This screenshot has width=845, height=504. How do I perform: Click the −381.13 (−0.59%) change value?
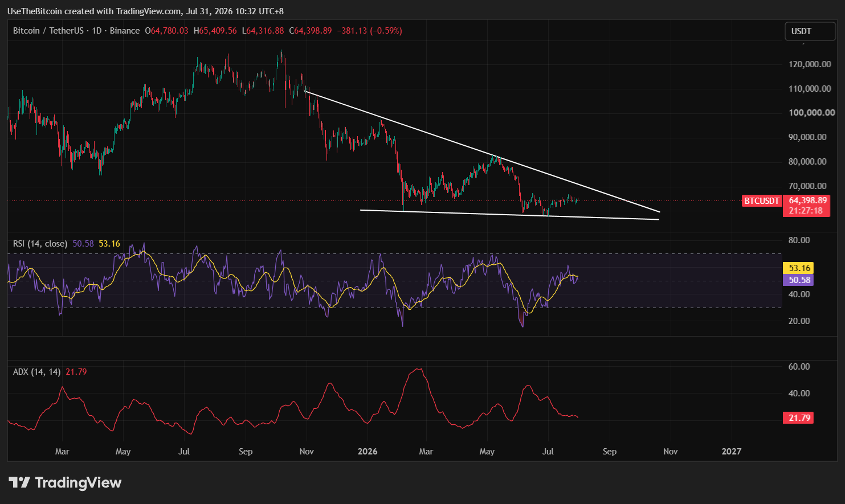pyautogui.click(x=369, y=31)
